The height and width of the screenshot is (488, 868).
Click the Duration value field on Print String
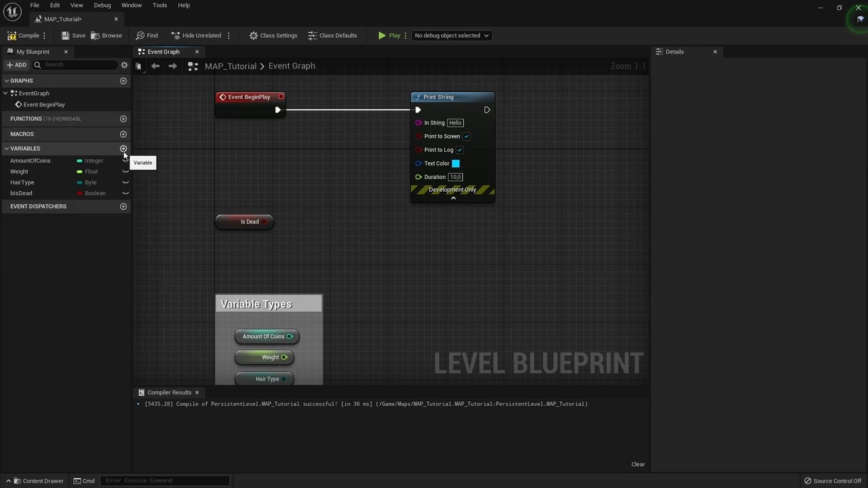pyautogui.click(x=455, y=177)
